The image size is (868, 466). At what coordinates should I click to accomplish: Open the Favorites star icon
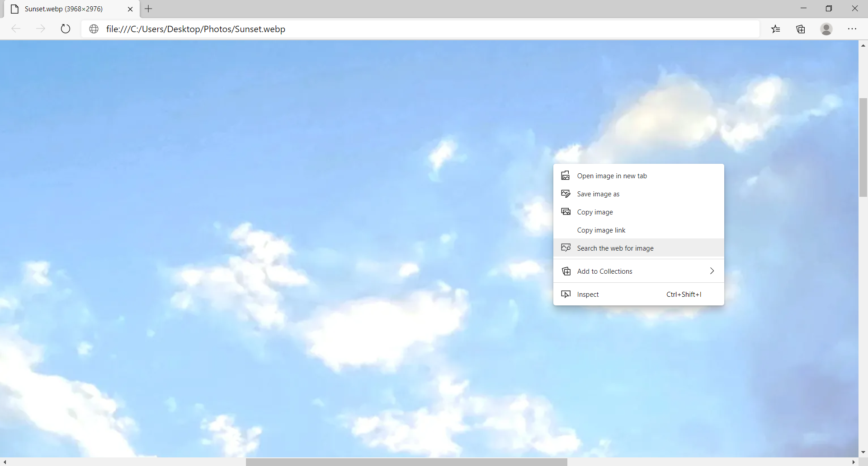tap(776, 29)
